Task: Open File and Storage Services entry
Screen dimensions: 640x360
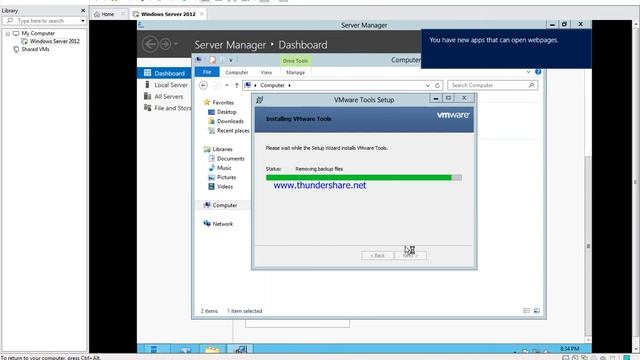Action: pyautogui.click(x=167, y=108)
